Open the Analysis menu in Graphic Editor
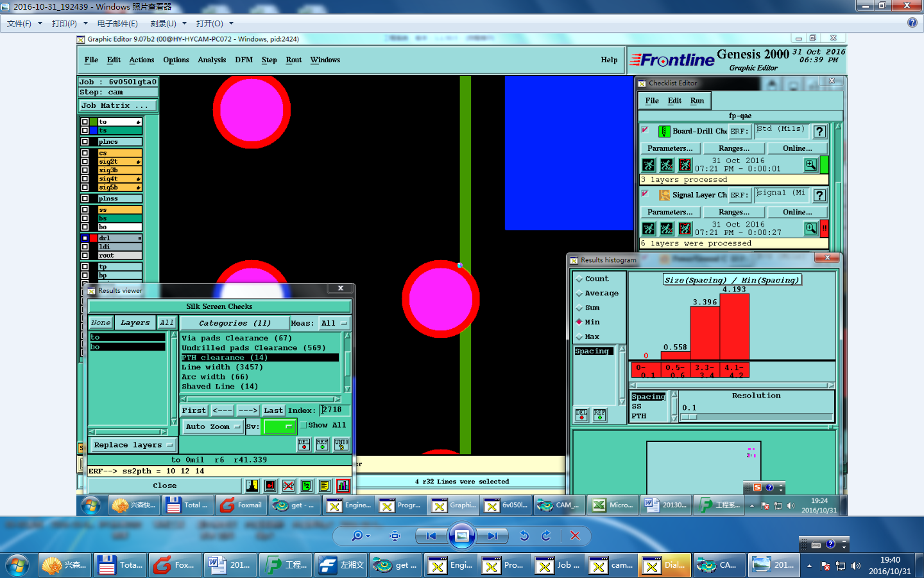The image size is (924, 578). click(212, 60)
